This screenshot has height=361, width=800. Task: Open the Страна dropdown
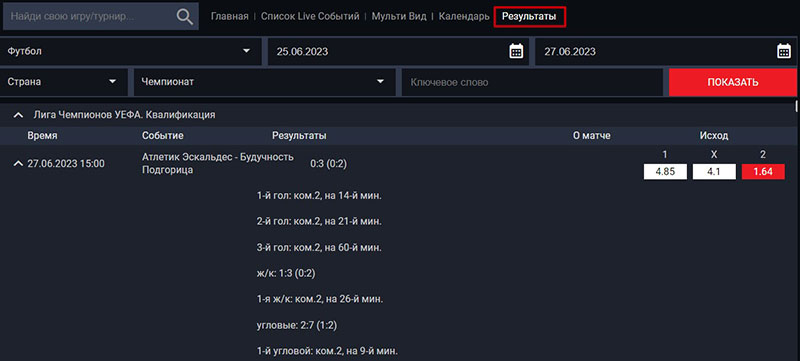click(x=64, y=82)
